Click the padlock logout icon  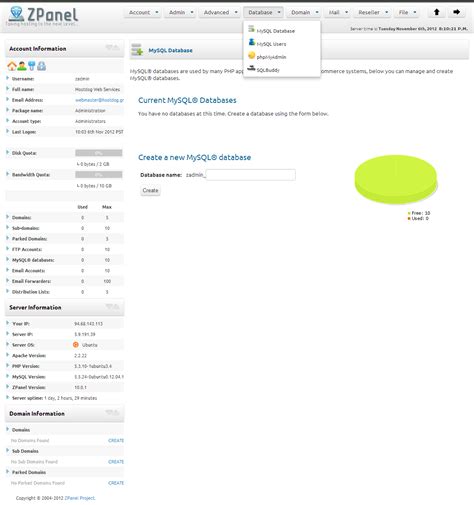[x=42, y=66]
